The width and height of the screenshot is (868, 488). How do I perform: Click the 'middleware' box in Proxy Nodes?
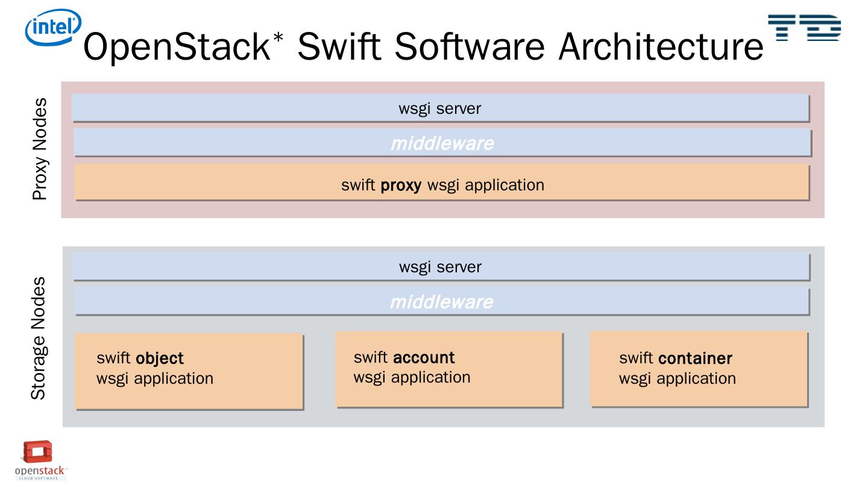pos(442,143)
